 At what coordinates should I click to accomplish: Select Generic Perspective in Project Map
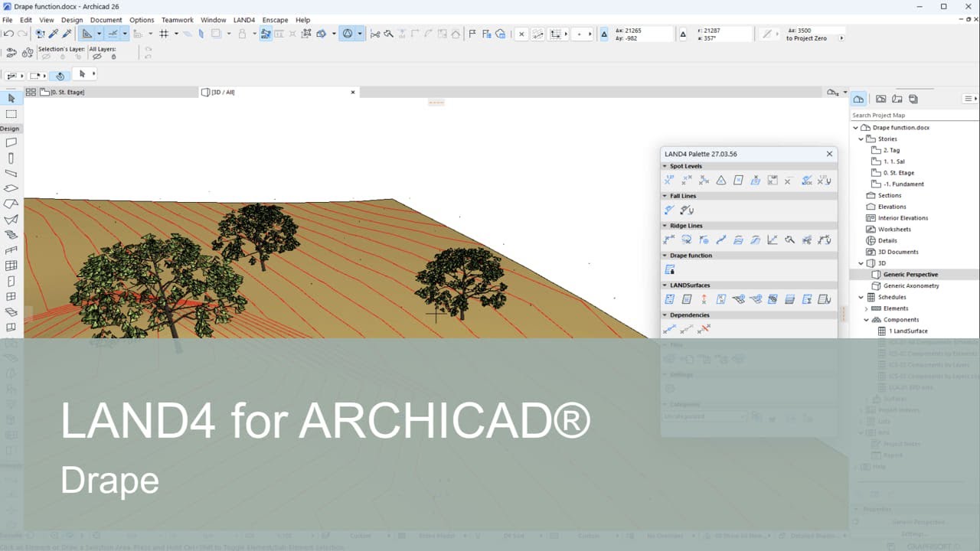point(910,275)
